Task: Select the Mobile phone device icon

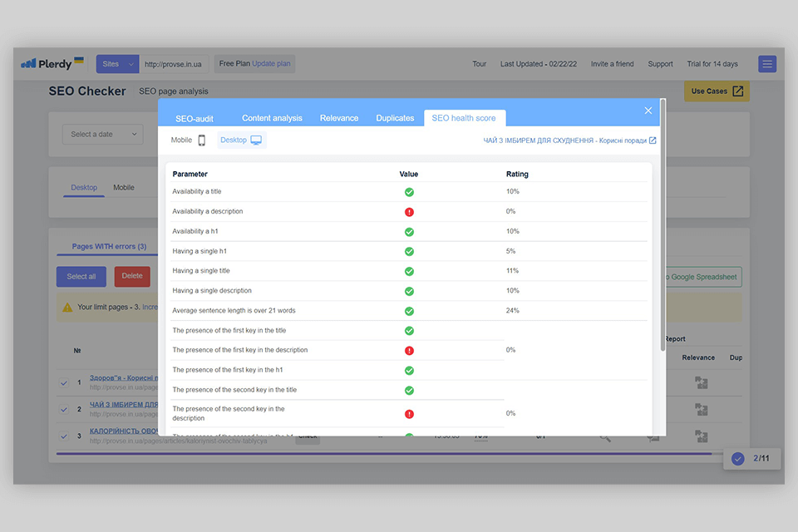Action: (201, 140)
